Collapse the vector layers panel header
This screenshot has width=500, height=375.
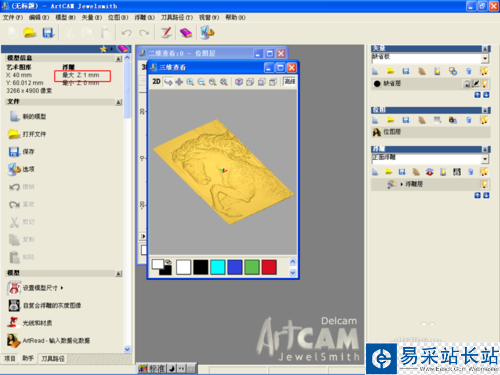click(486, 49)
